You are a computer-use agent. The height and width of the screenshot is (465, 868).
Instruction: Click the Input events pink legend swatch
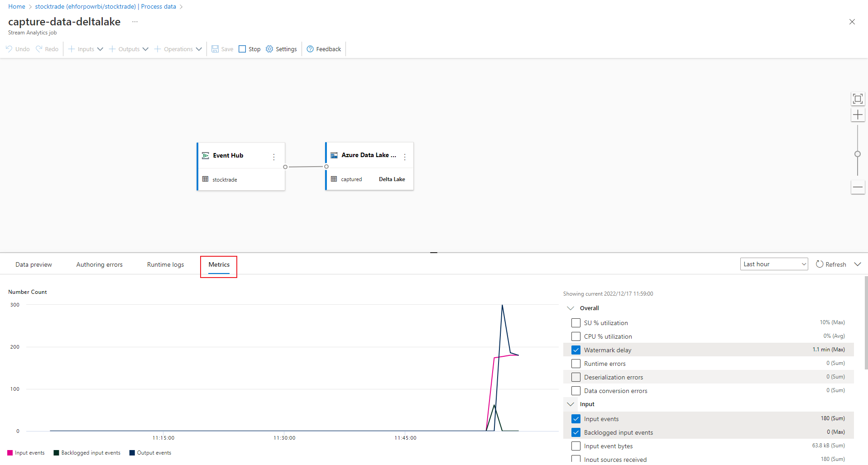[10, 453]
